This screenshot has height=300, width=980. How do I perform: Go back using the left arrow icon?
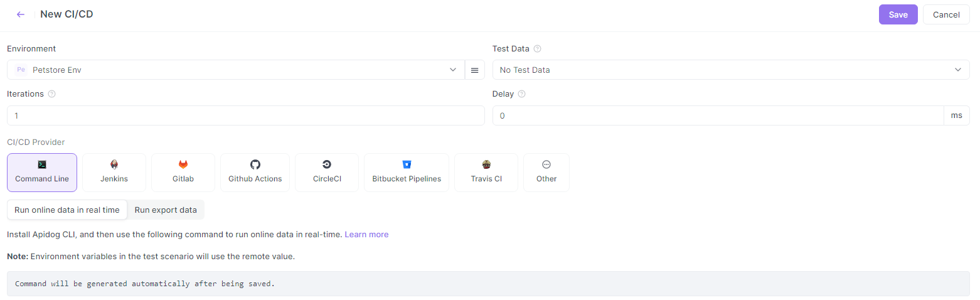pyautogui.click(x=21, y=14)
